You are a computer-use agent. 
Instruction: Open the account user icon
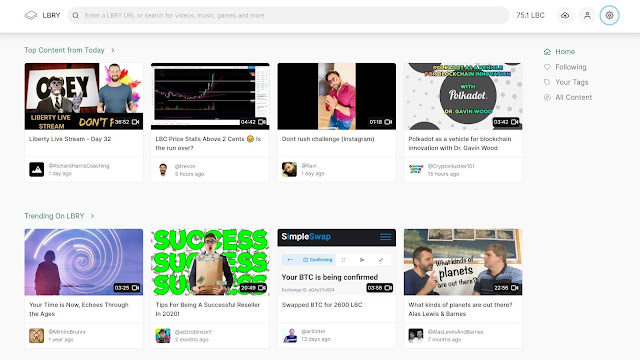[x=587, y=16]
